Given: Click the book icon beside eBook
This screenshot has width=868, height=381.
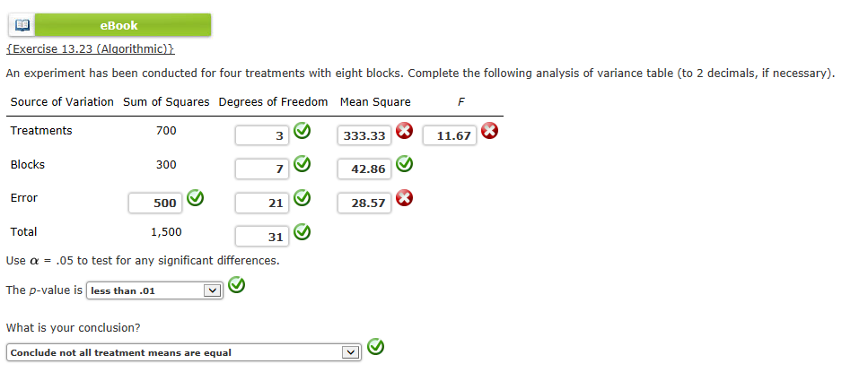Looking at the screenshot, I should click(x=22, y=25).
